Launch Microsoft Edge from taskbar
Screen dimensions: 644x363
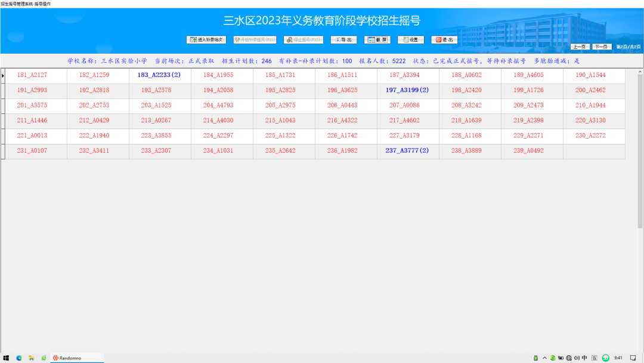pyautogui.click(x=19, y=358)
